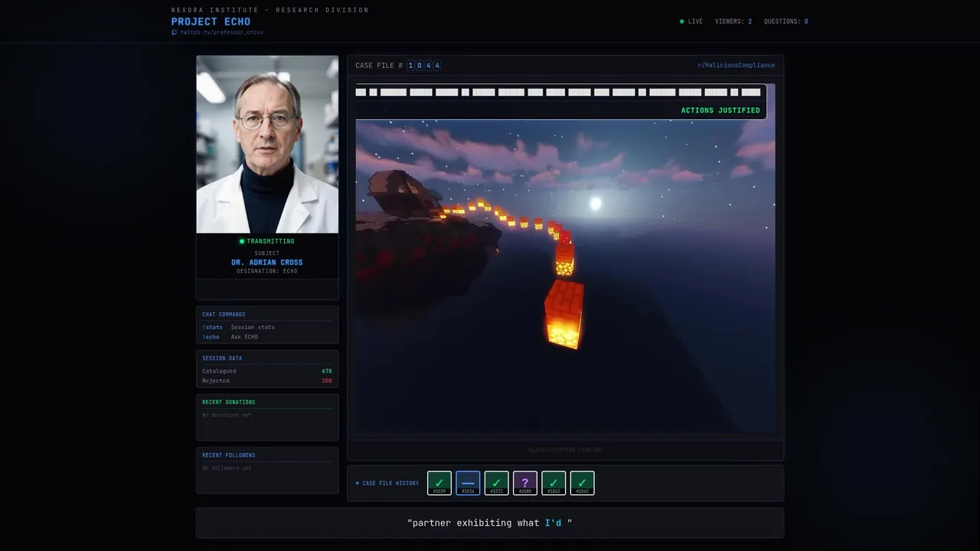Click the PROJECT ECHO title

[x=211, y=21]
